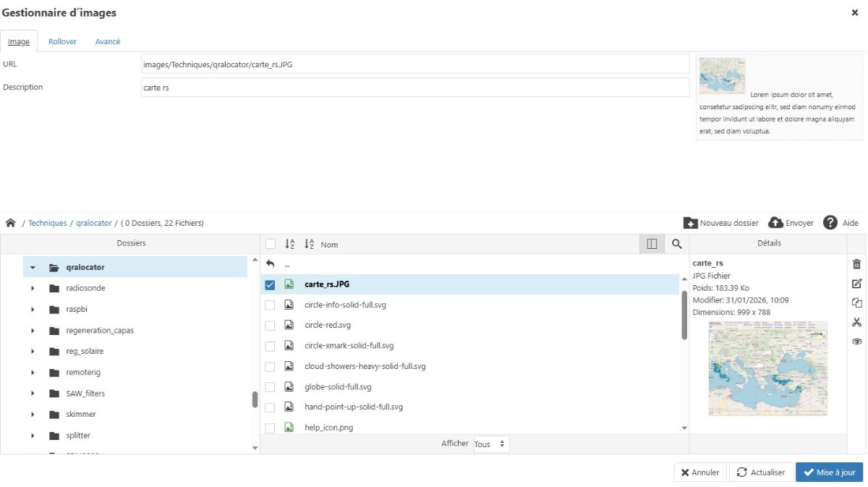Select the splitter folder
Image resolution: width=868 pixels, height=487 pixels.
[78, 436]
